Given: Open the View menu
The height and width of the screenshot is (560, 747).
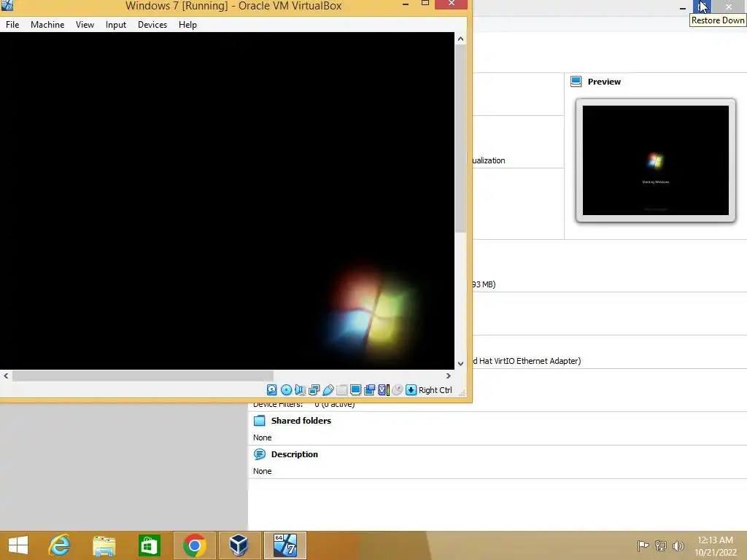Looking at the screenshot, I should pyautogui.click(x=85, y=25).
